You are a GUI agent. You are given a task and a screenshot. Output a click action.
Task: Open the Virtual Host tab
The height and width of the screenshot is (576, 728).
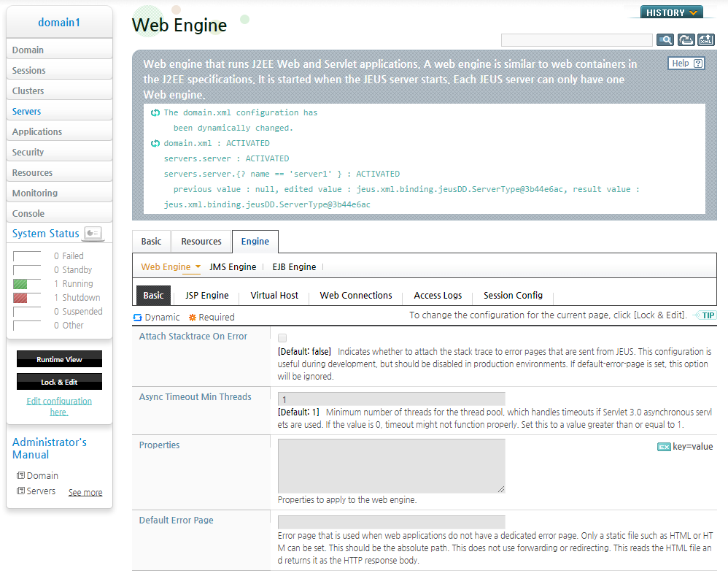tap(274, 296)
